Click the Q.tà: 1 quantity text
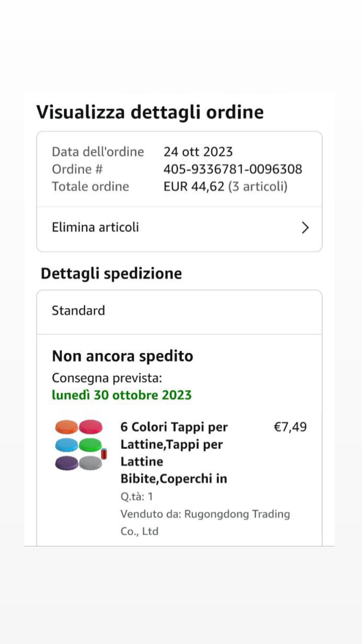Image resolution: width=362 pixels, height=644 pixels. pos(137,497)
